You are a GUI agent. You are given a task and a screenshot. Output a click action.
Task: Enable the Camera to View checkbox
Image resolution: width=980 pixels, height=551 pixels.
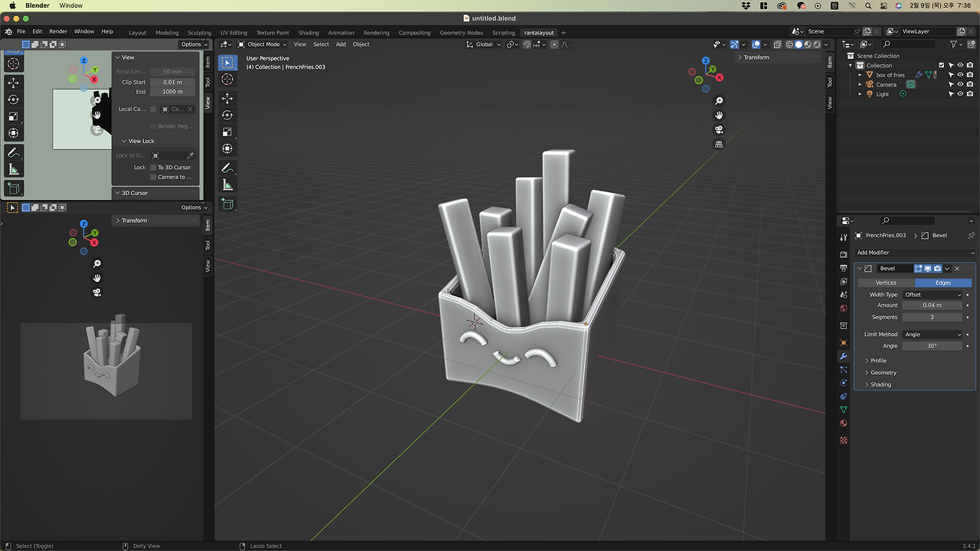pyautogui.click(x=153, y=178)
